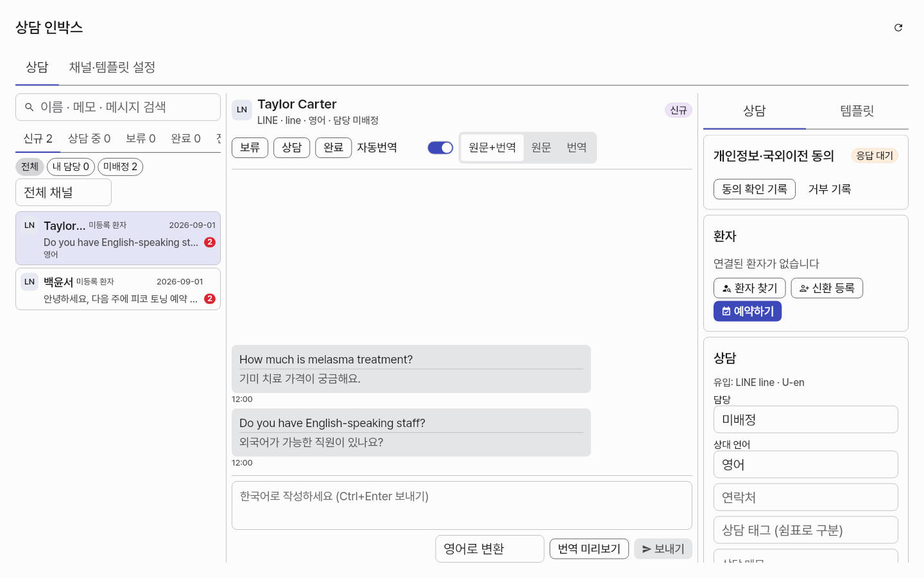The height and width of the screenshot is (578, 924).
Task: Open the 상대 언어 영어 dropdown
Action: 806,464
